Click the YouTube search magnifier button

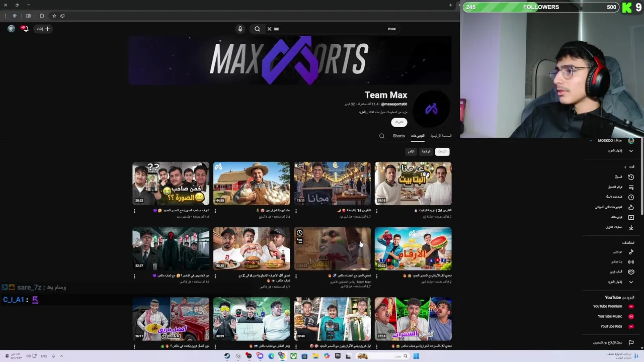(x=257, y=29)
